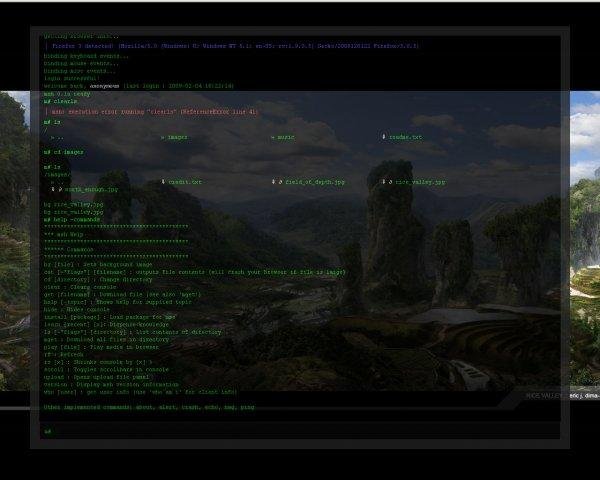This screenshot has height=480, width=600.
Task: Select help line 'help [-topic]' shows help
Action: (x=117, y=302)
